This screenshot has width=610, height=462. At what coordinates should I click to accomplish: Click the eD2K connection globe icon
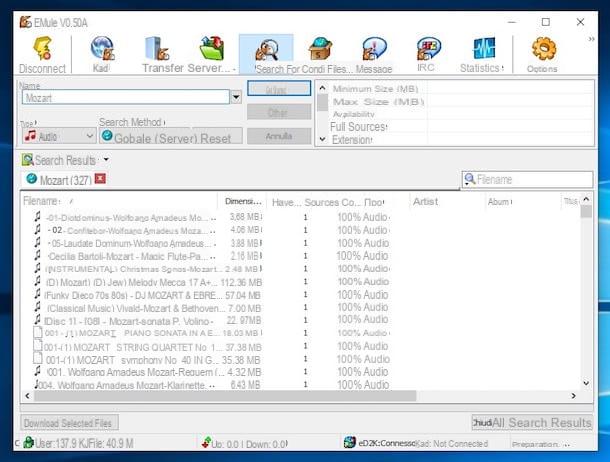[349, 442]
